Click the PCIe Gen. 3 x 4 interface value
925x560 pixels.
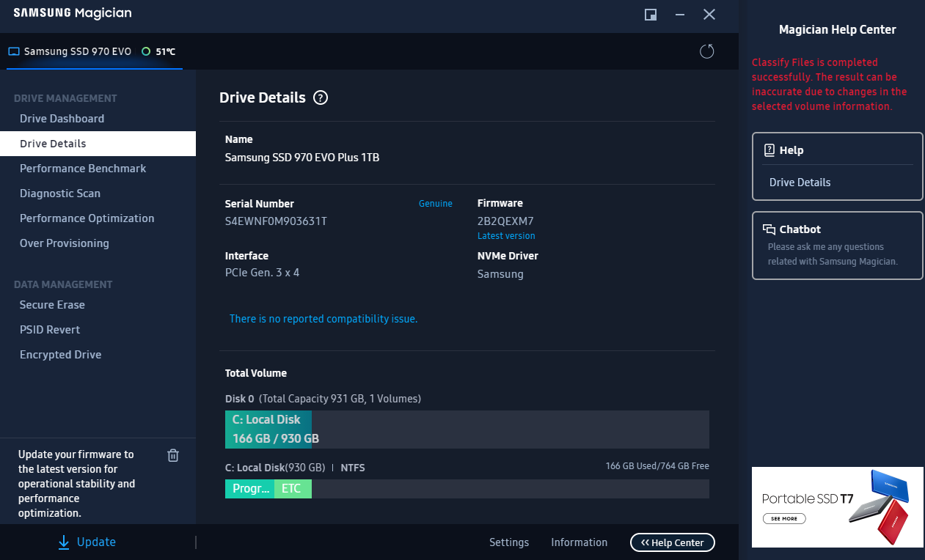263,273
